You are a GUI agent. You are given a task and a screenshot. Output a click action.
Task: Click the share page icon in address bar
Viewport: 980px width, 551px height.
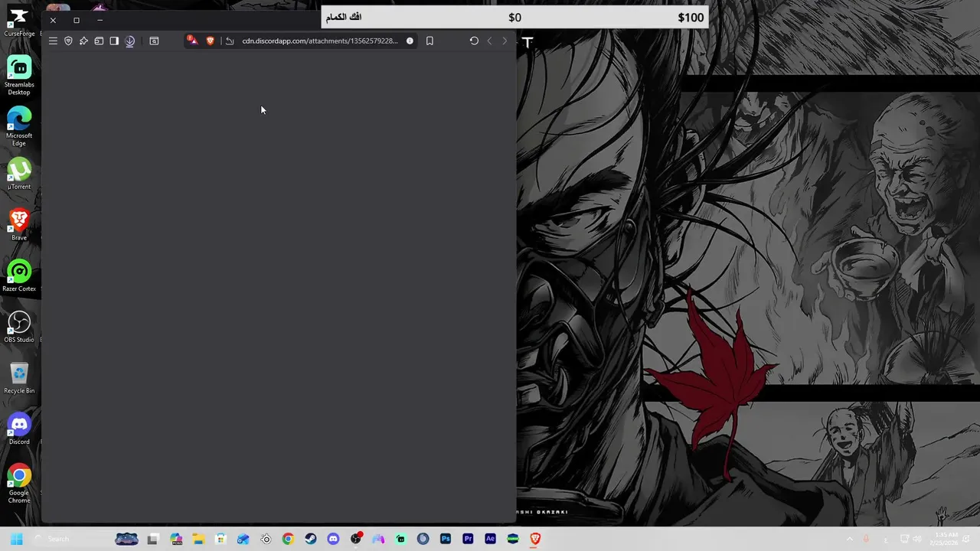click(x=229, y=41)
